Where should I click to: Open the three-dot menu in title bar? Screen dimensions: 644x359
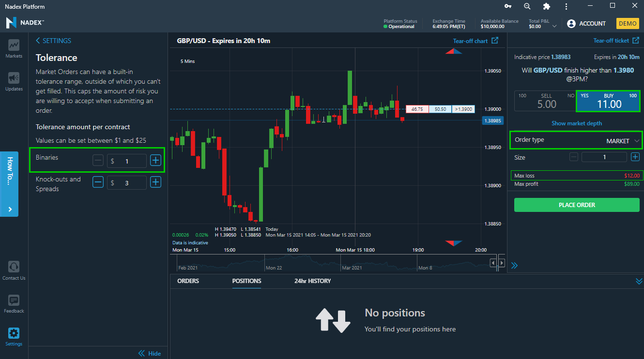(567, 6)
